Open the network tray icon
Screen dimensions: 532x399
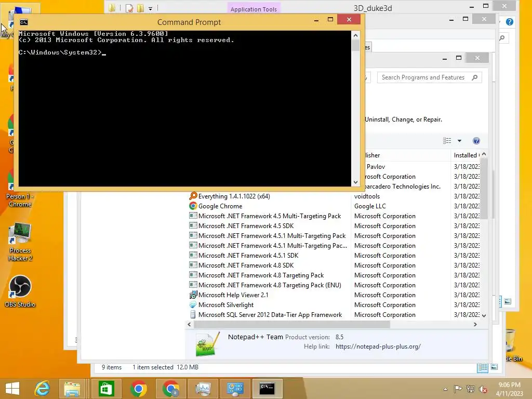471,389
